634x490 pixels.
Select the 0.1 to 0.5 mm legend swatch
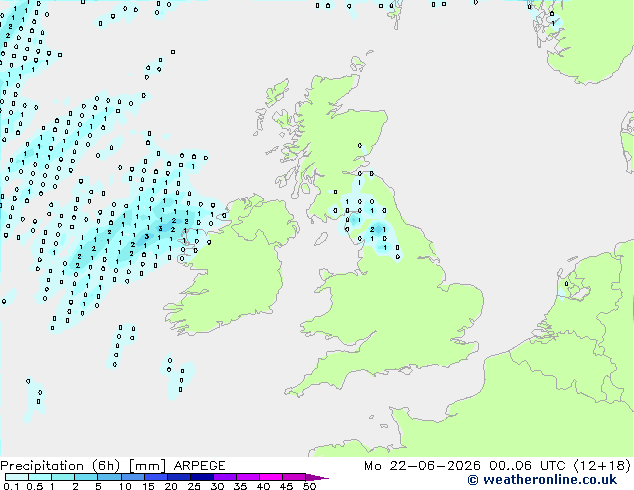click(x=17, y=477)
